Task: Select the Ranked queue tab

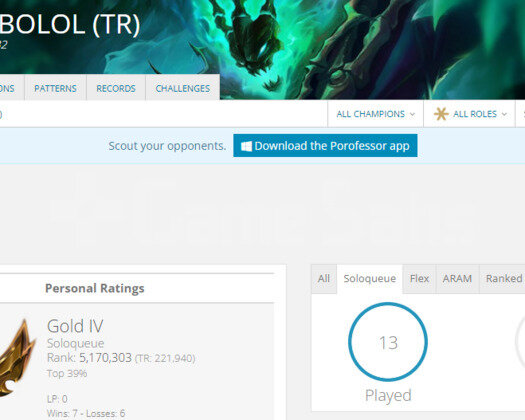Action: click(502, 278)
